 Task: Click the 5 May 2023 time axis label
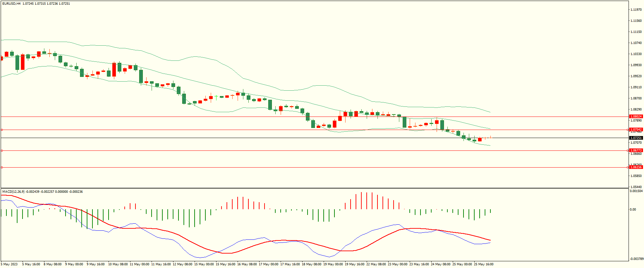[9, 264]
